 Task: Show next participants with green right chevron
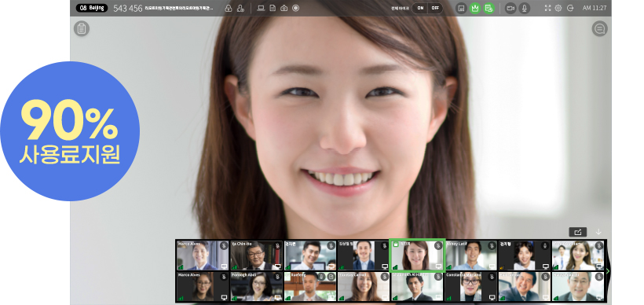608,271
